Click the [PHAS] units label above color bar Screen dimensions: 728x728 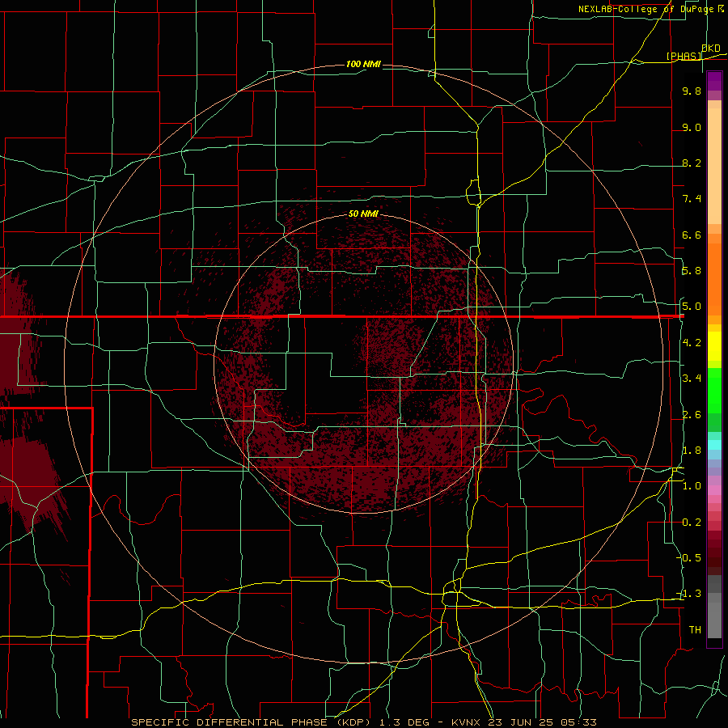684,56
